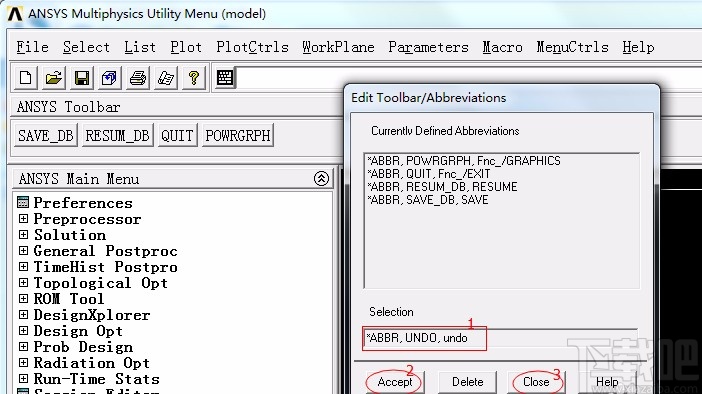Open the Parameters menu
Viewport: 702px width, 394px height.
(x=428, y=47)
